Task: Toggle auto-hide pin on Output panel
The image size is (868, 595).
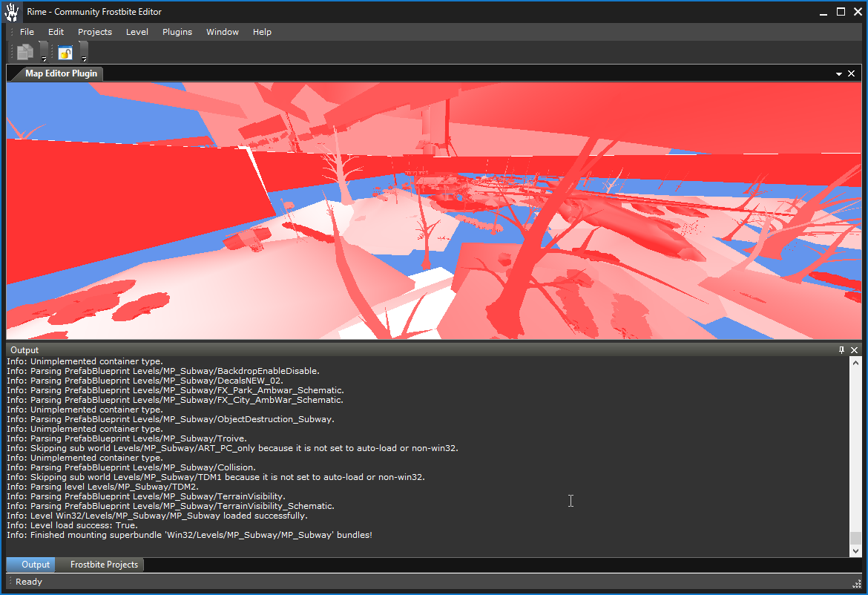Action: [x=841, y=350]
